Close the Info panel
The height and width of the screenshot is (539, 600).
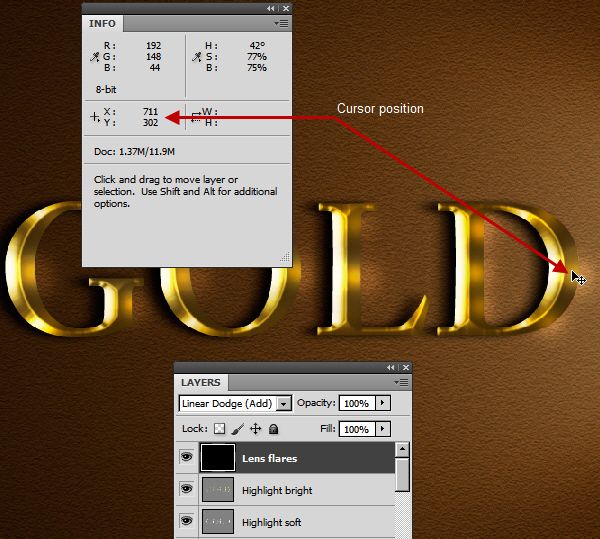click(x=286, y=8)
